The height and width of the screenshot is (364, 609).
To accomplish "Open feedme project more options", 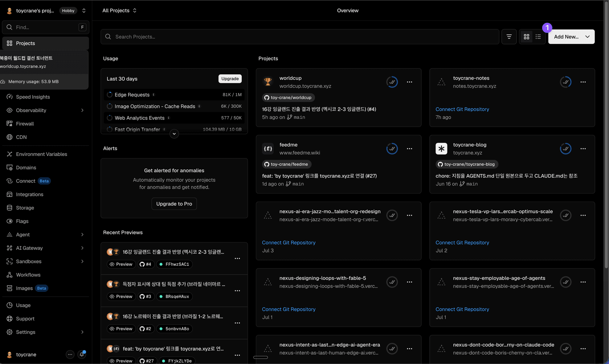I will (x=409, y=149).
